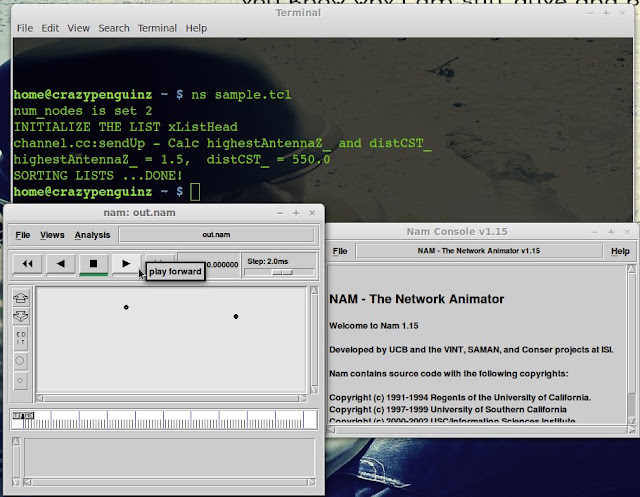Viewport: 640px width, 497px height.
Task: Select the small circle tool icon
Action: point(20,381)
